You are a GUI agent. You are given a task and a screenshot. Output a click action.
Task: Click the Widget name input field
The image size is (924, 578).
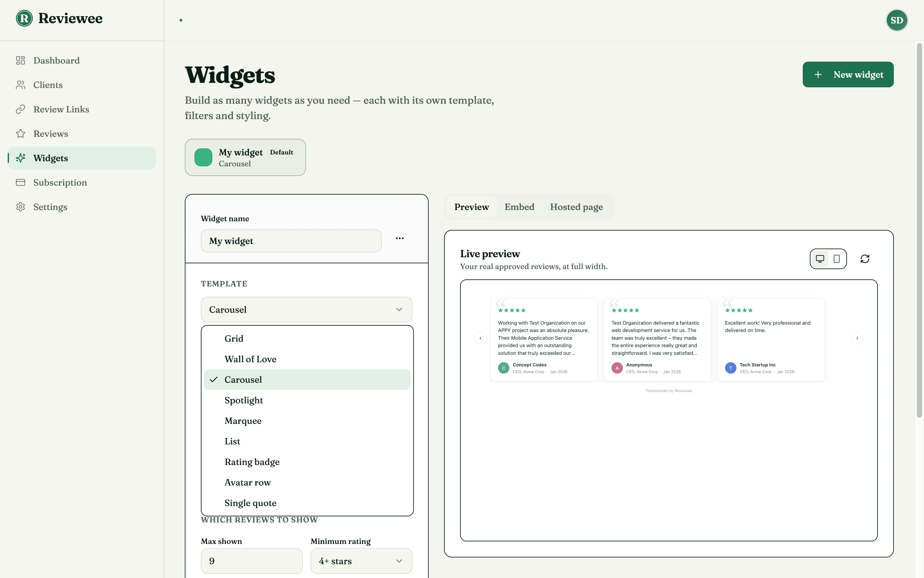pos(291,241)
